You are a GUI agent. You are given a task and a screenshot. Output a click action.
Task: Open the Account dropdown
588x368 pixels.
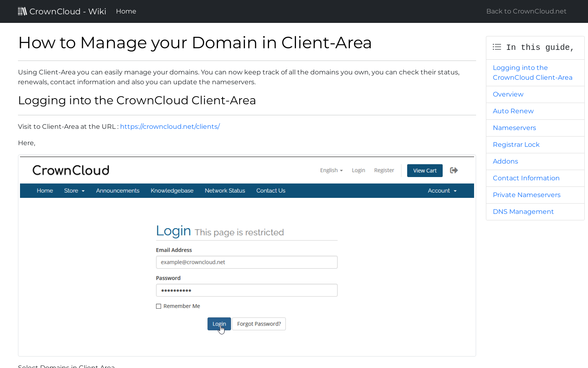pos(442,191)
